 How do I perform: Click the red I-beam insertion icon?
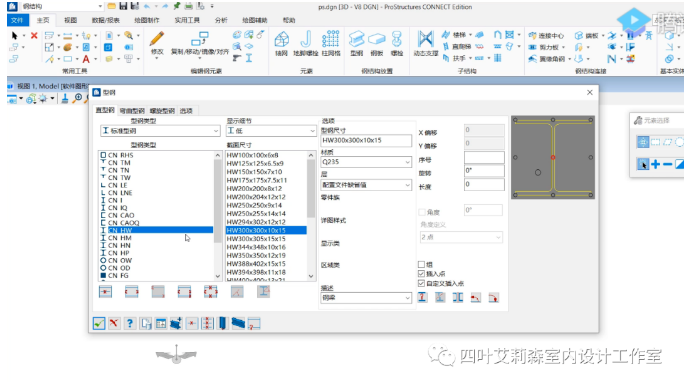(x=422, y=297)
